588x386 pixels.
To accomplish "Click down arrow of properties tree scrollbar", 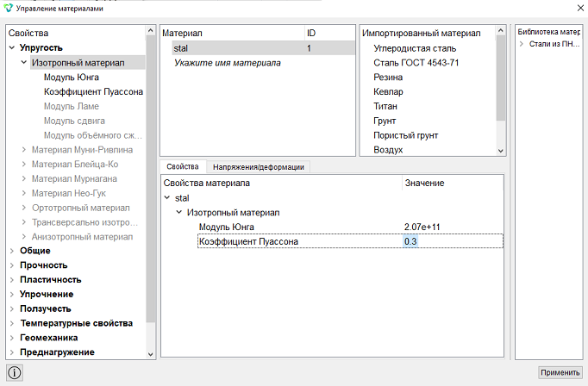I will click(x=150, y=354).
